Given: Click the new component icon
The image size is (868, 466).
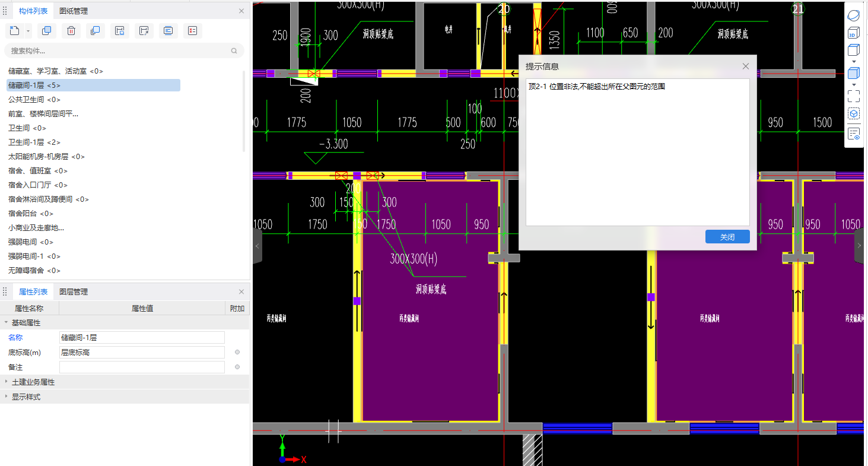Looking at the screenshot, I should pyautogui.click(x=15, y=31).
